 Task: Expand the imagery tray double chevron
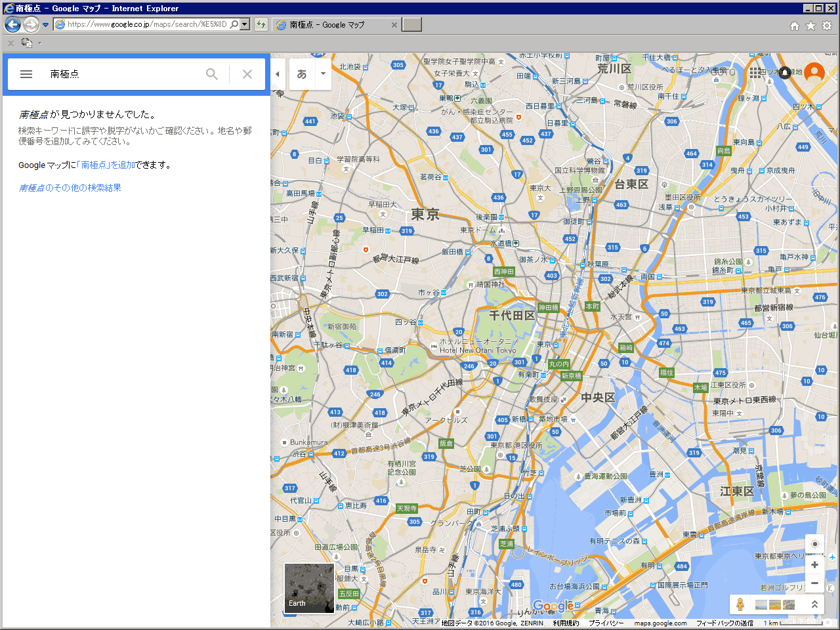pos(814,604)
